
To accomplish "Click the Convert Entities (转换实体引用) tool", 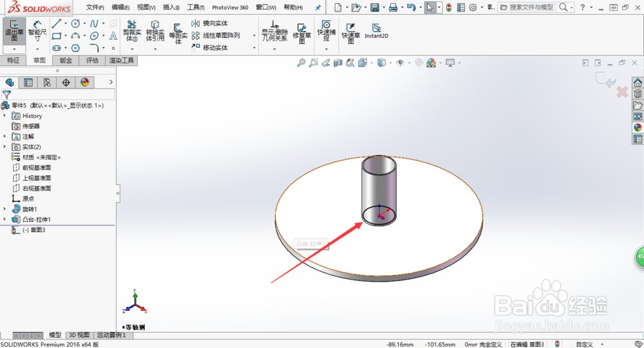I will (155, 31).
